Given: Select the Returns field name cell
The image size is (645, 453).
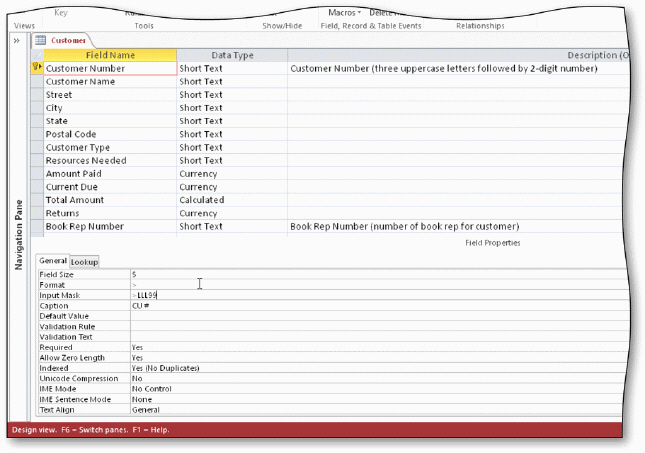Looking at the screenshot, I should (x=110, y=213).
